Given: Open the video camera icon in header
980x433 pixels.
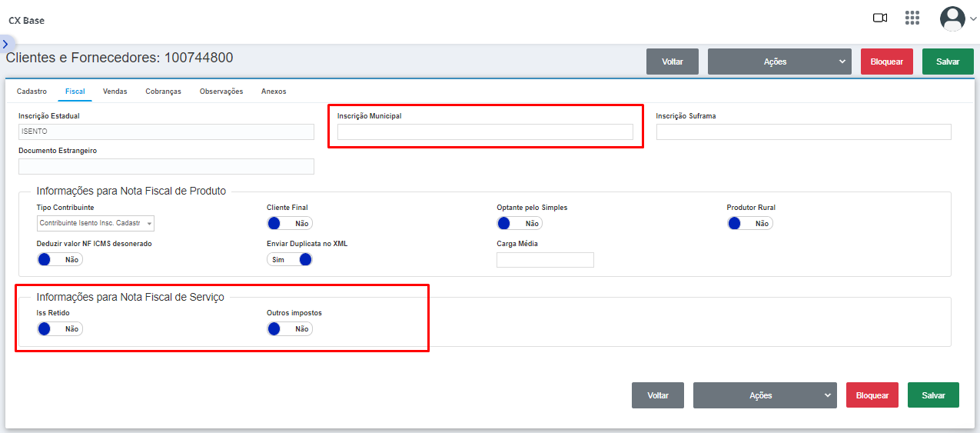Looking at the screenshot, I should coord(880,18).
